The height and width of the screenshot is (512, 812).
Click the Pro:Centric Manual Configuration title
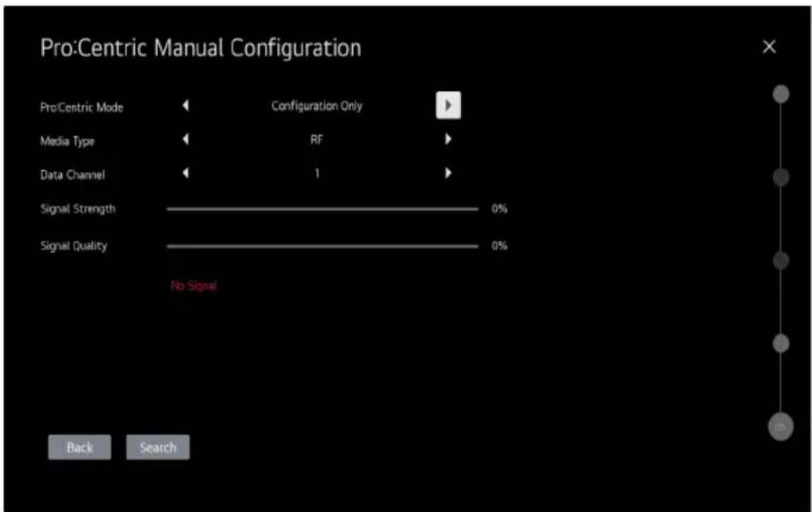click(x=201, y=48)
